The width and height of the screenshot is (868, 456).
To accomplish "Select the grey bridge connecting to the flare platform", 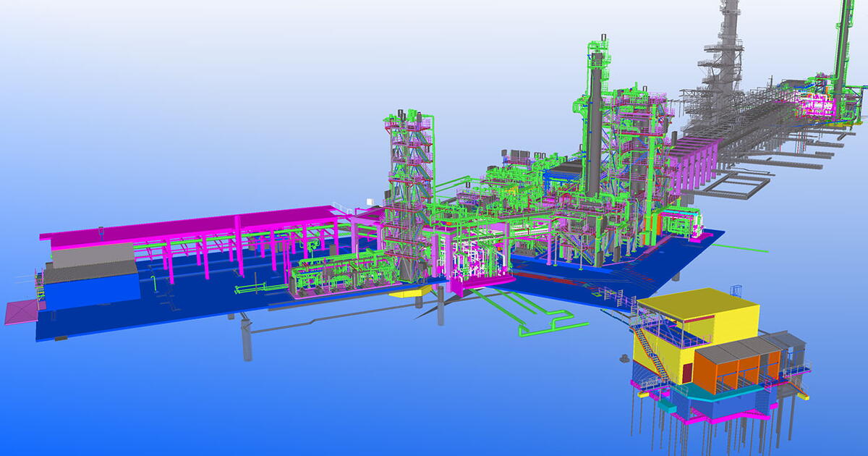I will tap(752, 130).
